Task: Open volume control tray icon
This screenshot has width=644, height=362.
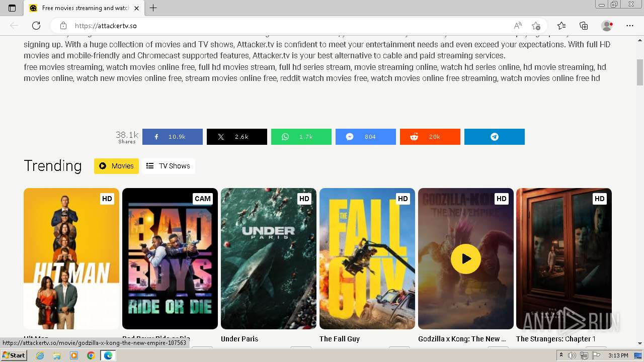Action: [x=572, y=355]
